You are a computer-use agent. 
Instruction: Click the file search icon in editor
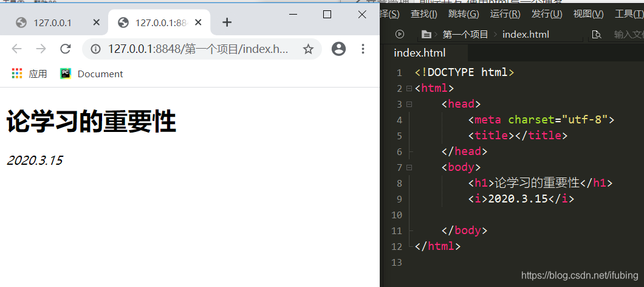(597, 35)
